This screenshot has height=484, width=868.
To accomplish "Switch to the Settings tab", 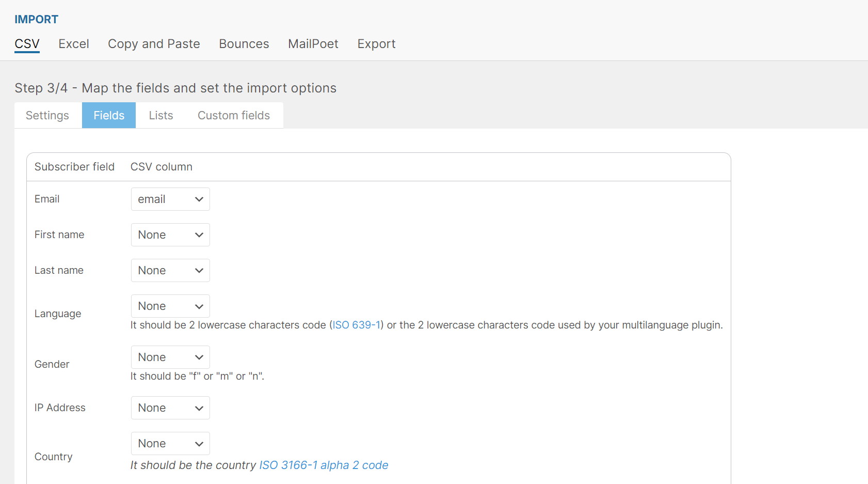I will 47,115.
